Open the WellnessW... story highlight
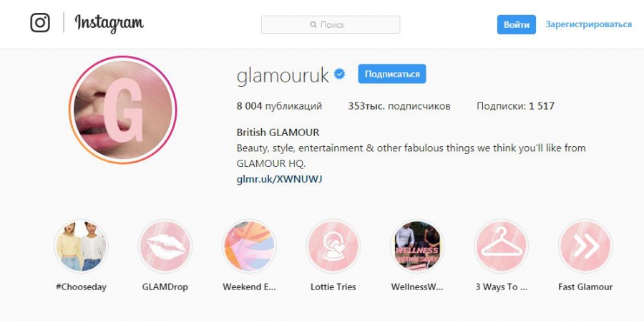 [417, 246]
